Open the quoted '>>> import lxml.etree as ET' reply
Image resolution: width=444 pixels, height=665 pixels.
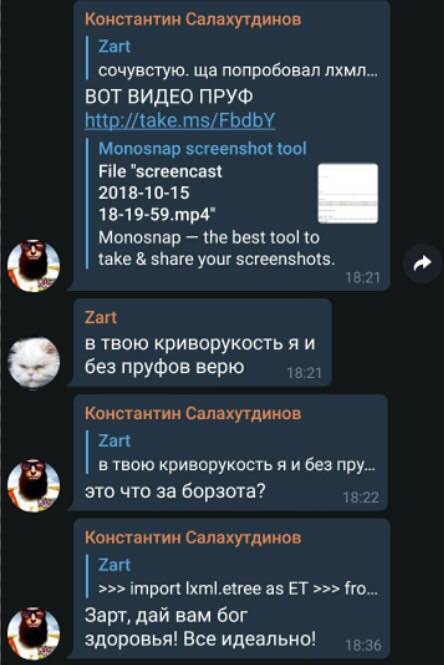[x=232, y=576]
